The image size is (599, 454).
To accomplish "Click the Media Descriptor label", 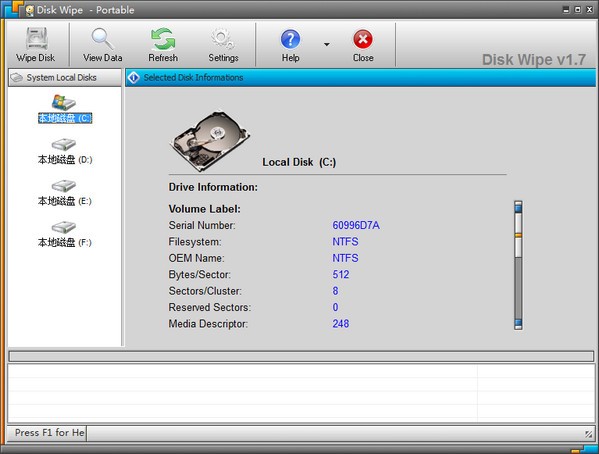I will click(208, 324).
